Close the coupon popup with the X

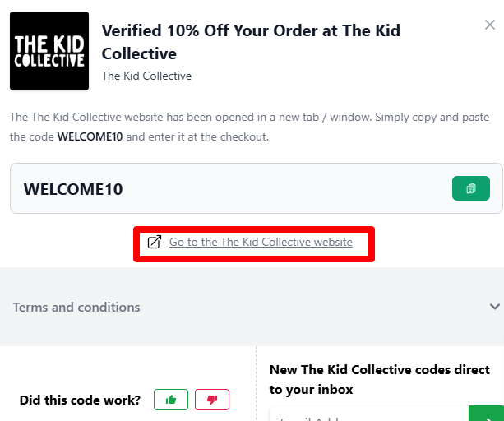pos(490,25)
